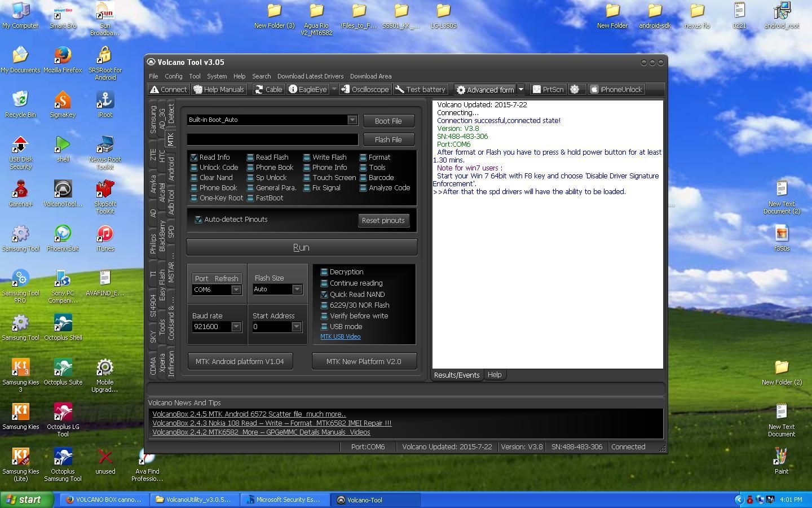Switch to the SPD side tab
The height and width of the screenshot is (508, 812).
pyautogui.click(x=171, y=231)
